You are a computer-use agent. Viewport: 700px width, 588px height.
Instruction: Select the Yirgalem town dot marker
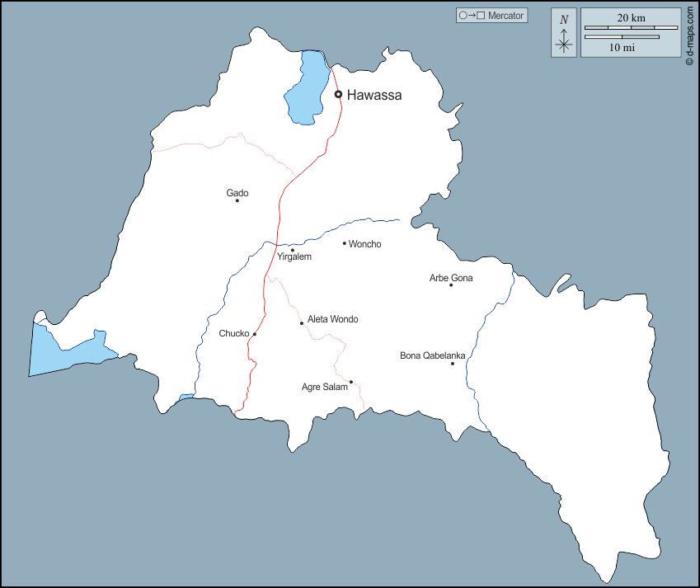[x=292, y=250]
